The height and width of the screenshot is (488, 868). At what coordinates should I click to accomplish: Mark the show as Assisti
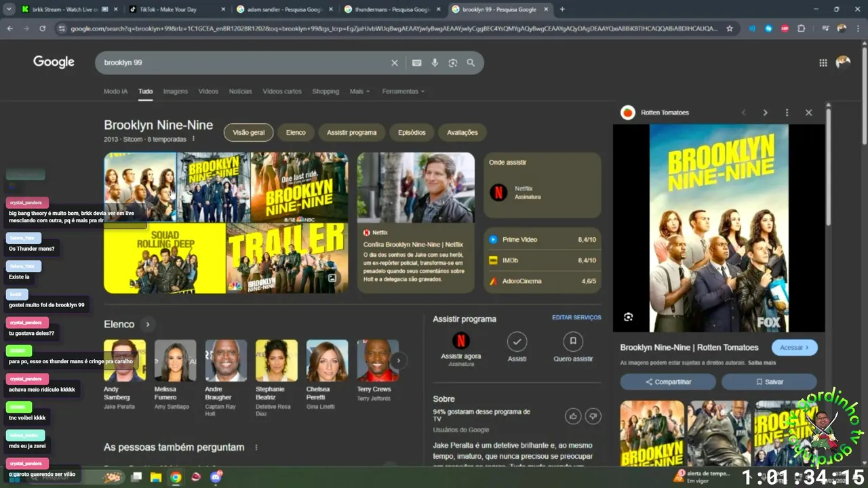point(517,341)
